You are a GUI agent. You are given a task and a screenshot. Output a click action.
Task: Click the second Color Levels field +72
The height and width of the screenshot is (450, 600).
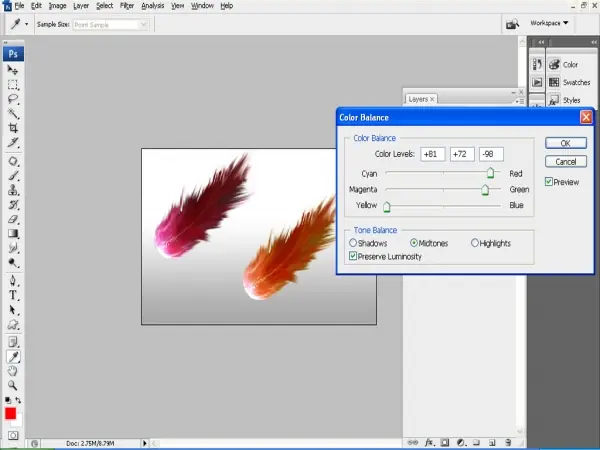(x=462, y=154)
